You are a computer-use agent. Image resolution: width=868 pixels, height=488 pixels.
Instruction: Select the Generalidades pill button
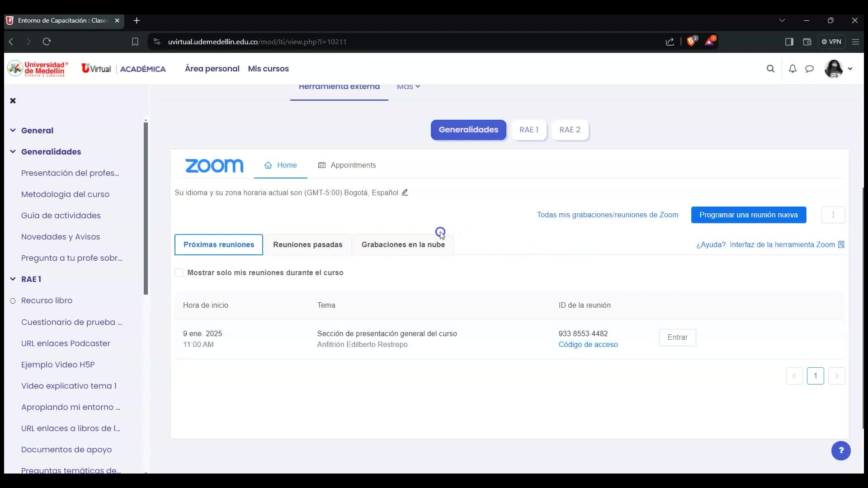pos(468,130)
